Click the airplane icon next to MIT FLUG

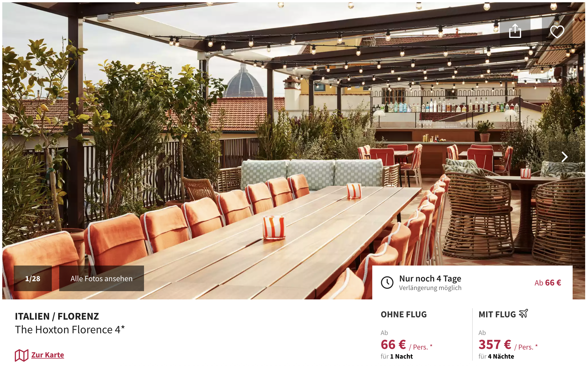coord(523,314)
